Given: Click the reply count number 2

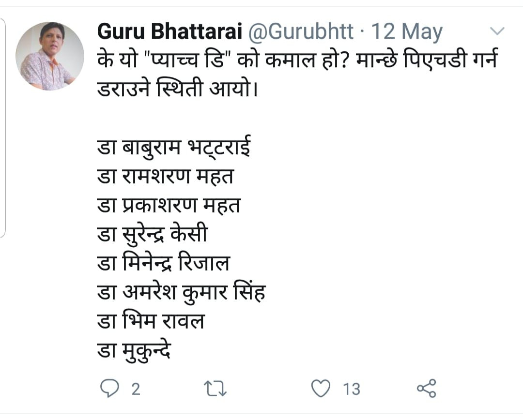Looking at the screenshot, I should (136, 389).
